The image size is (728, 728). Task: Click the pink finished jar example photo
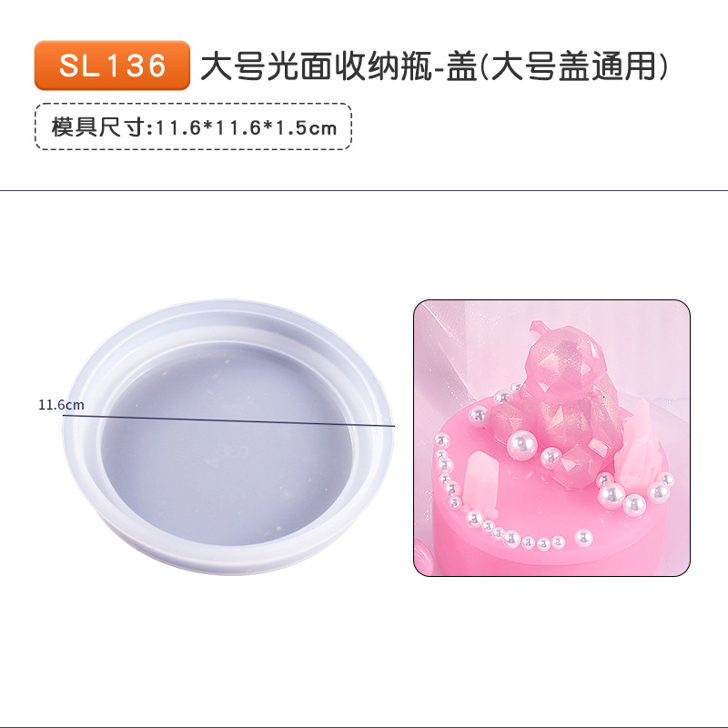point(551,438)
